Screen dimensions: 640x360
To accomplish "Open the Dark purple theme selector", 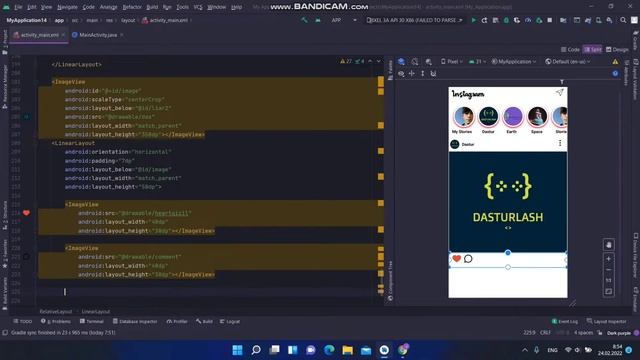I will click(x=618, y=333).
